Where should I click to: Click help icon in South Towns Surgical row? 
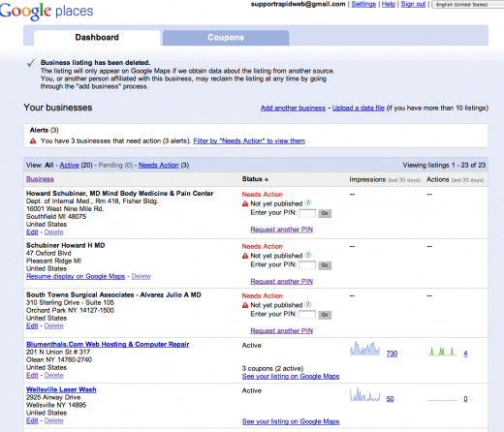coord(308,304)
